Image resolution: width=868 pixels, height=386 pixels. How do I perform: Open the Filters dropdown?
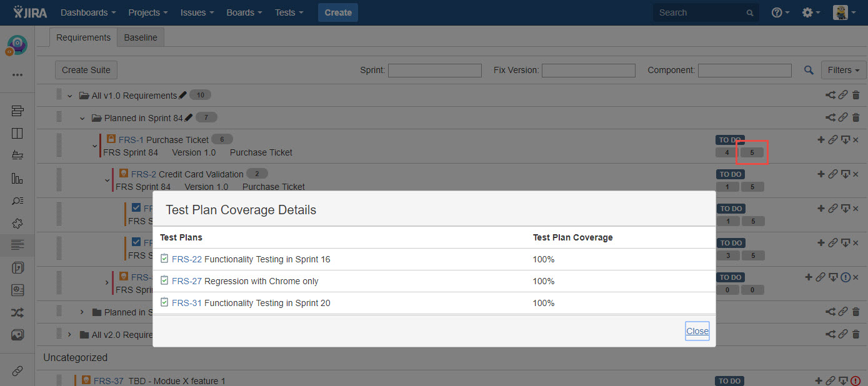point(843,70)
